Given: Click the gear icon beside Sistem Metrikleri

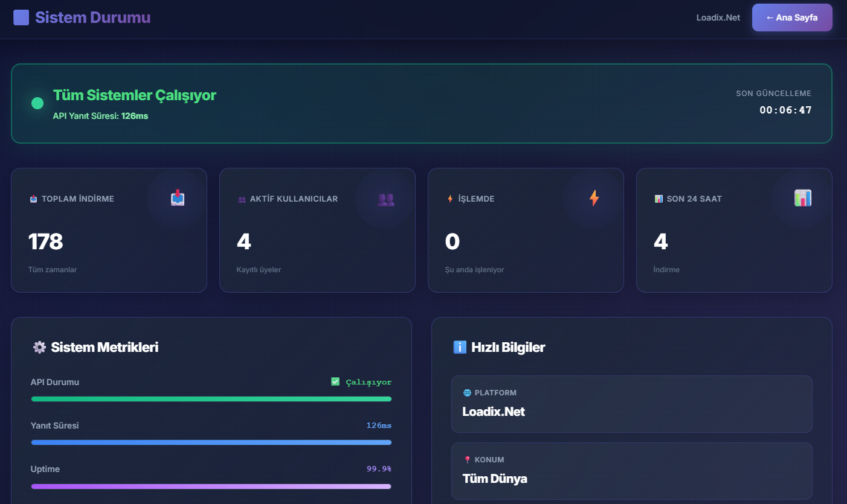Looking at the screenshot, I should pyautogui.click(x=39, y=347).
